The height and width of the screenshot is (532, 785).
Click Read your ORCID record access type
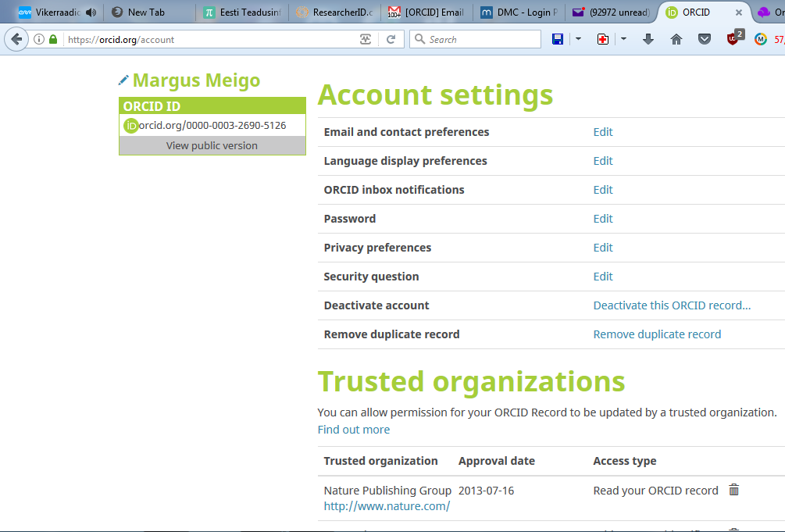(656, 491)
